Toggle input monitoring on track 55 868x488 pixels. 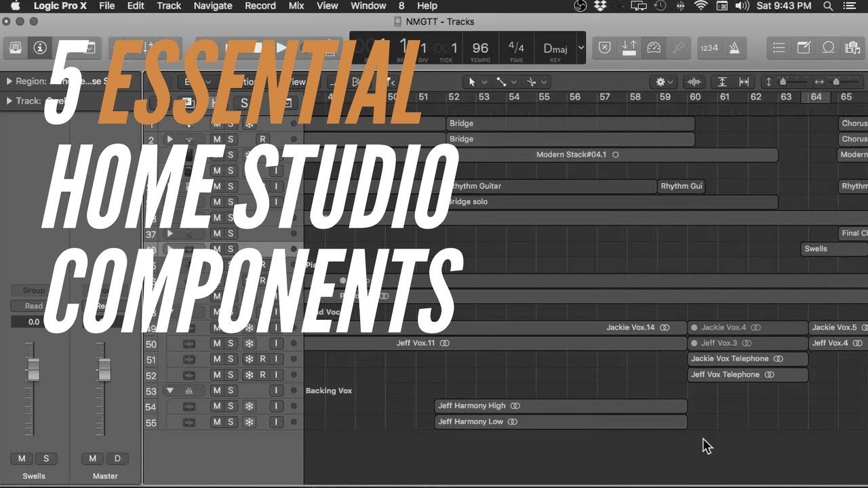pyautogui.click(x=276, y=422)
